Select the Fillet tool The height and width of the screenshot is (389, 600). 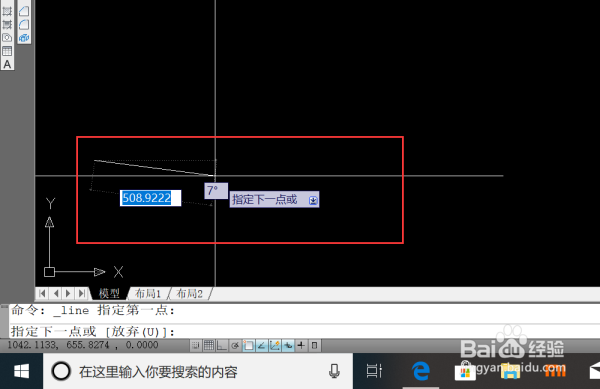pos(24,25)
